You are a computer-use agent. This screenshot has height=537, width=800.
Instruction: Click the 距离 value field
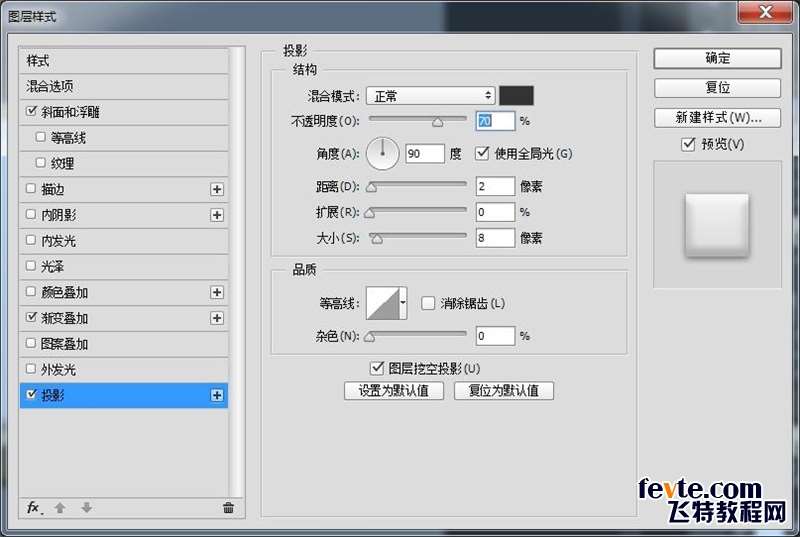[x=495, y=186]
